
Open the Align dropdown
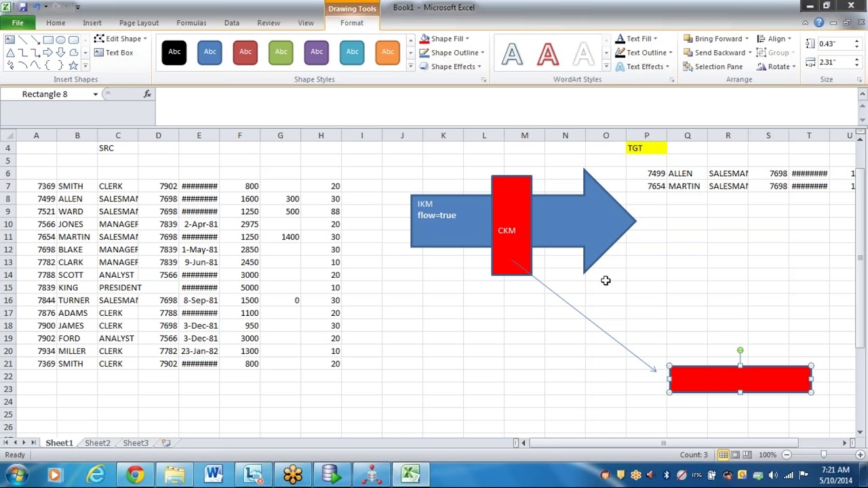point(774,39)
